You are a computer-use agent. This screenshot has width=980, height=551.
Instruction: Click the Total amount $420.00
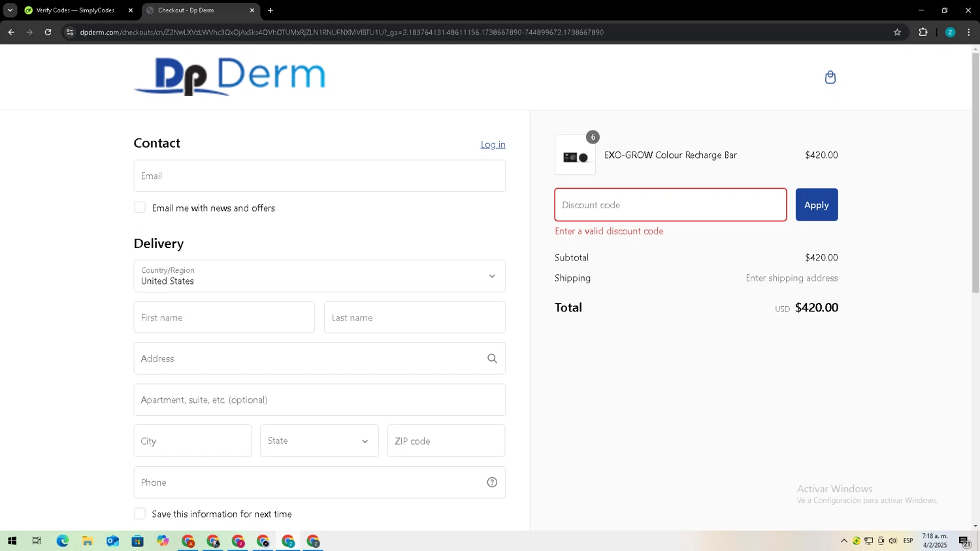[816, 307]
